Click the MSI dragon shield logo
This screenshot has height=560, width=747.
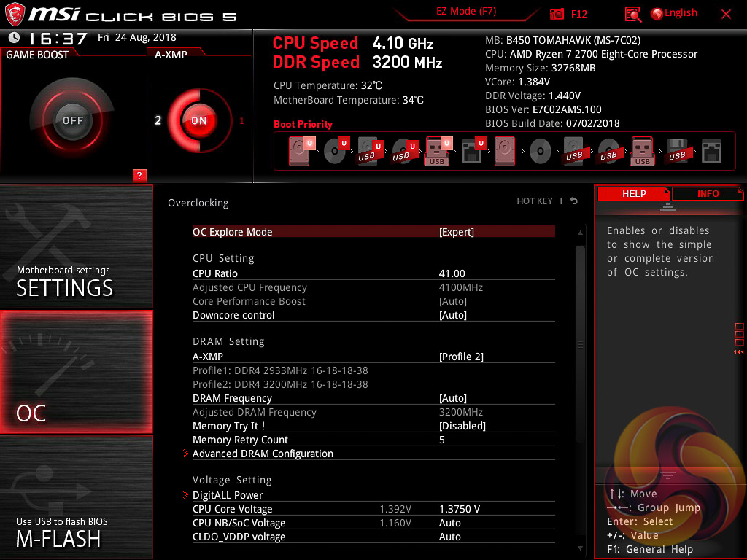(15, 15)
